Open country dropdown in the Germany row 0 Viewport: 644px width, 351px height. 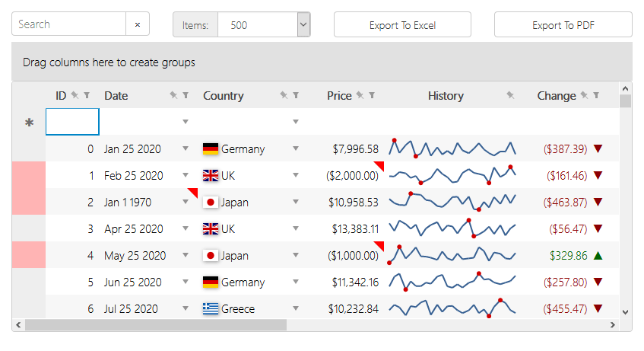(x=296, y=148)
